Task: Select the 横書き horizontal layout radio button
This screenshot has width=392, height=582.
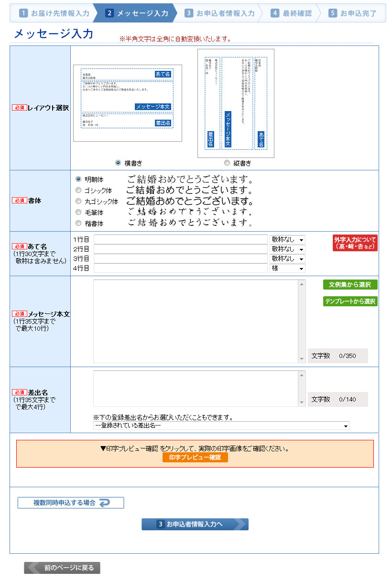Action: (118, 163)
